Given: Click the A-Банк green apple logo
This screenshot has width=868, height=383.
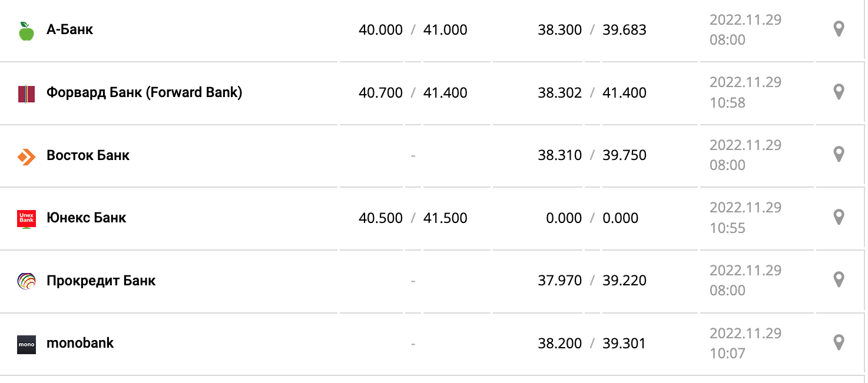Looking at the screenshot, I should pyautogui.click(x=26, y=31).
